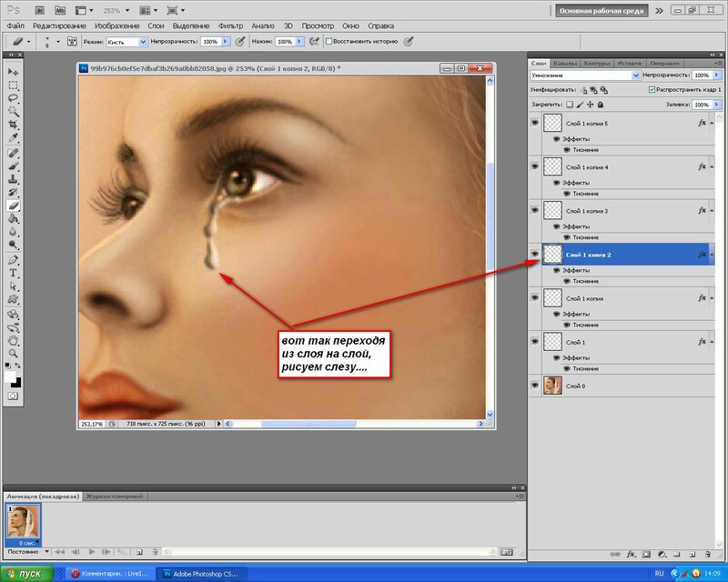Select the Move tool
728x582 pixels.
click(x=14, y=72)
